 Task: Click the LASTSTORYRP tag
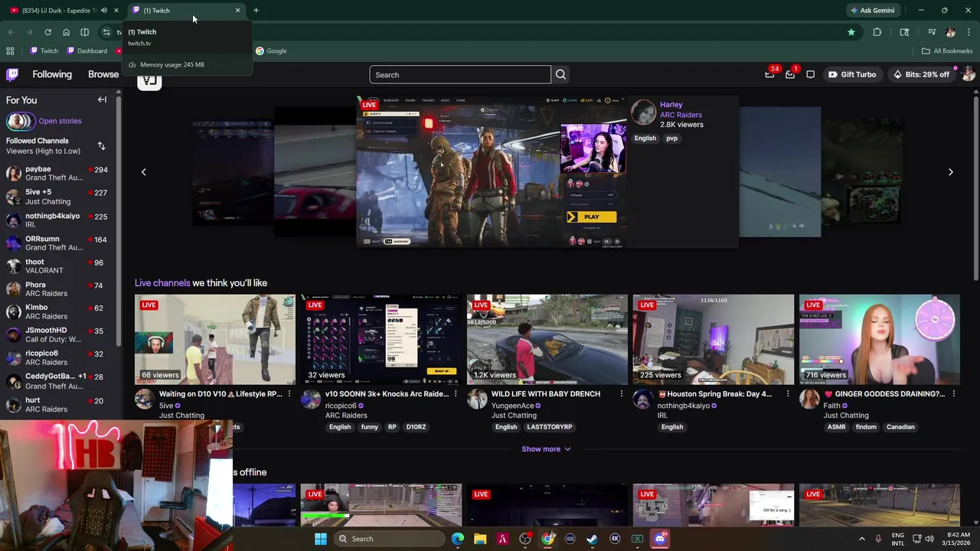(549, 427)
